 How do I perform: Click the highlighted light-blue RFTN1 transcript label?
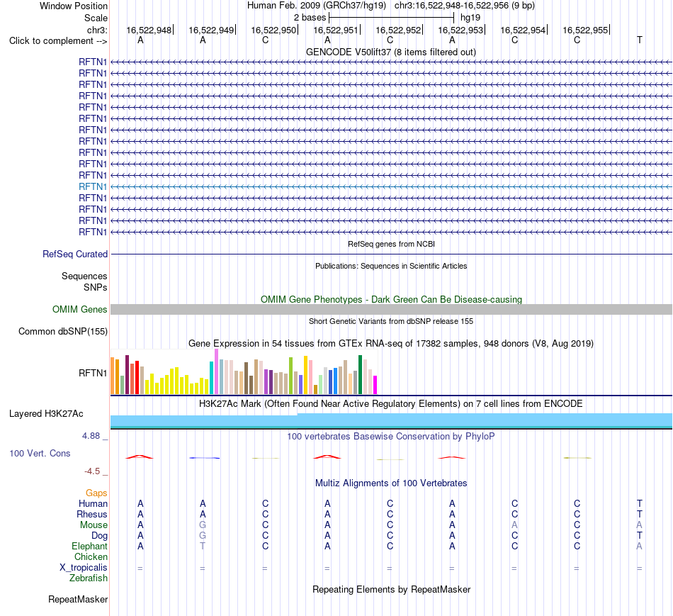92,187
